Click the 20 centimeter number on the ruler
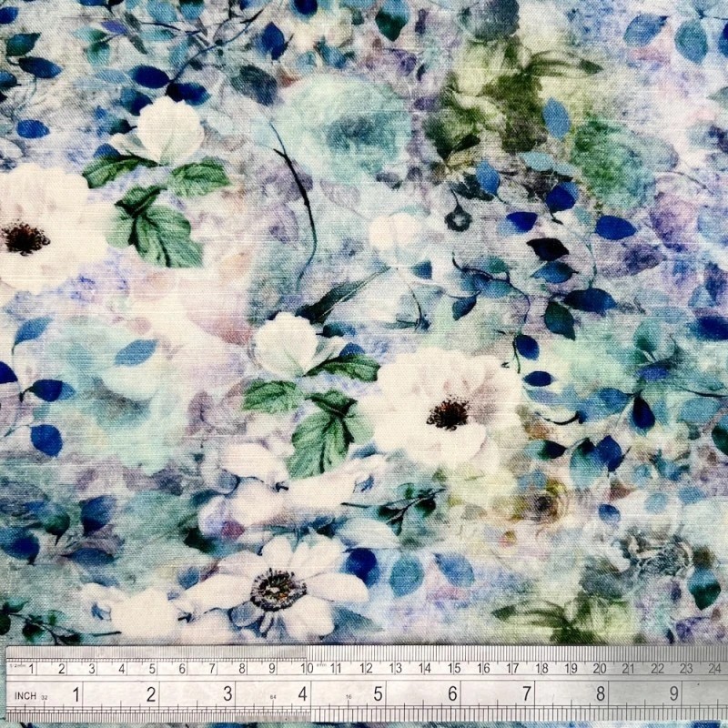 600,669
